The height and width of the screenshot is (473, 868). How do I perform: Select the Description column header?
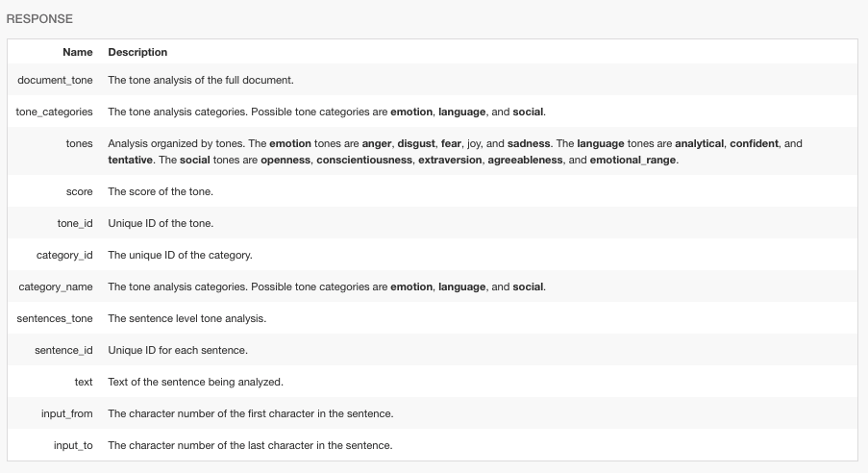tap(137, 52)
